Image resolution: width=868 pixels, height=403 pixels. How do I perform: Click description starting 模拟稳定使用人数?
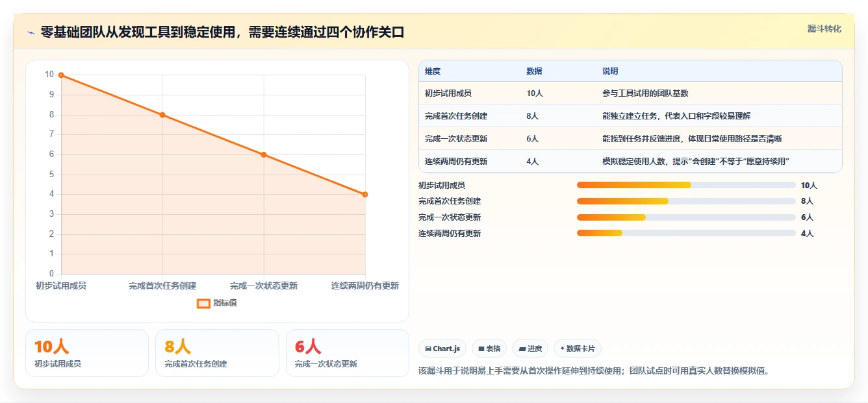[696, 162]
